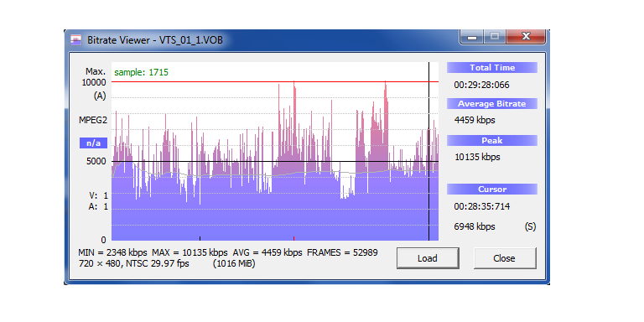
Task: Click the cursor time 00:28:35:714 value
Action: coord(482,206)
